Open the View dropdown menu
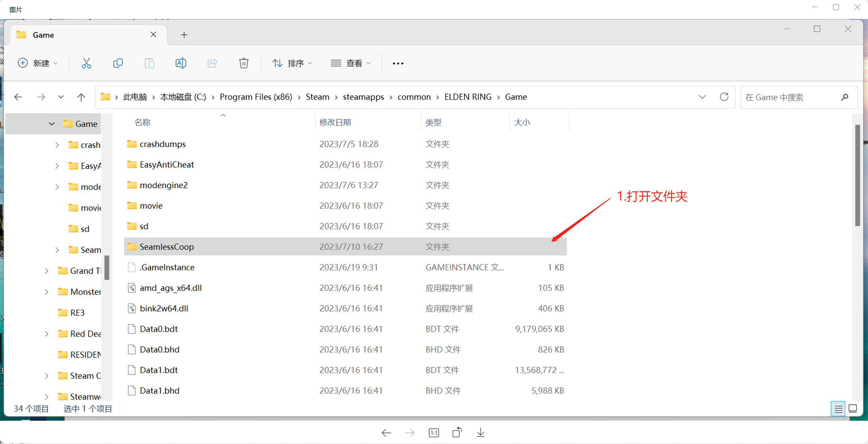Image resolution: width=868 pixels, height=444 pixels. coord(351,63)
